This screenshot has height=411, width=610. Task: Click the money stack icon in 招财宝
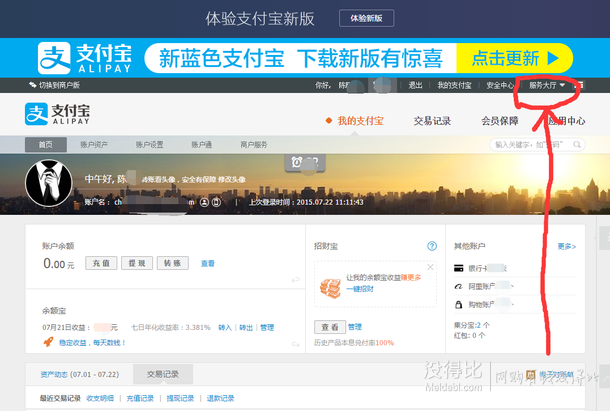(x=330, y=288)
